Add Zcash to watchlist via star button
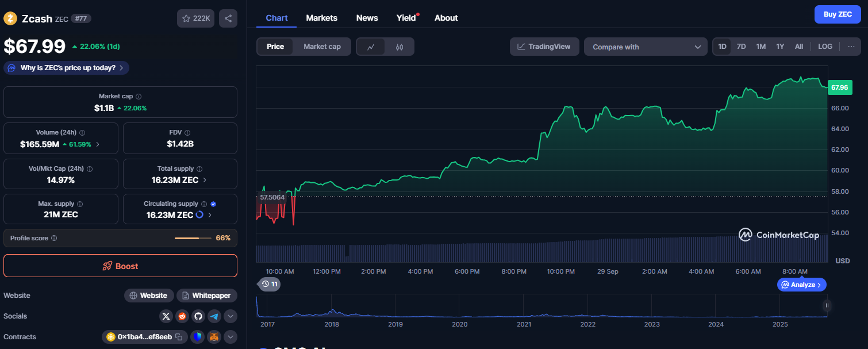868x349 pixels. [x=196, y=18]
